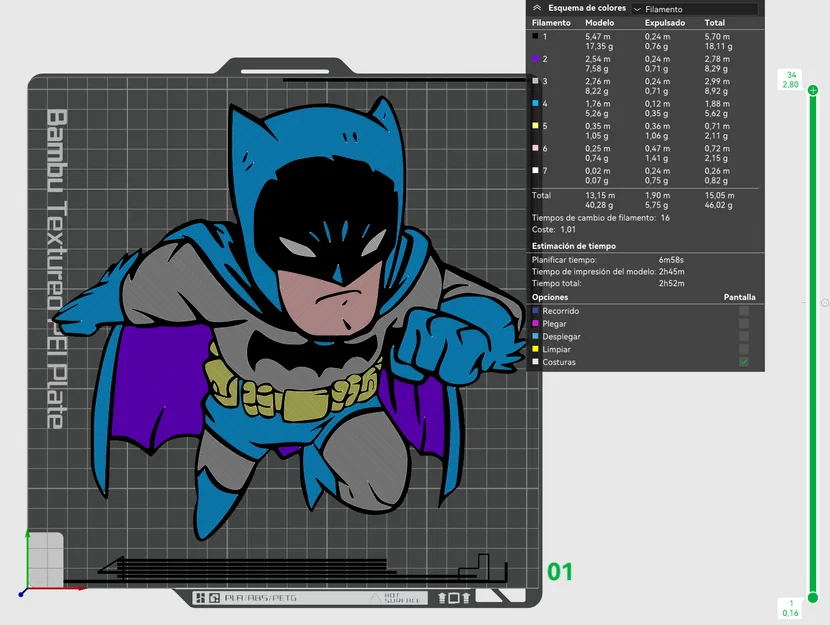Click the 0,16 layer height value box
Viewport: 830px width, 625px height.
(790, 611)
